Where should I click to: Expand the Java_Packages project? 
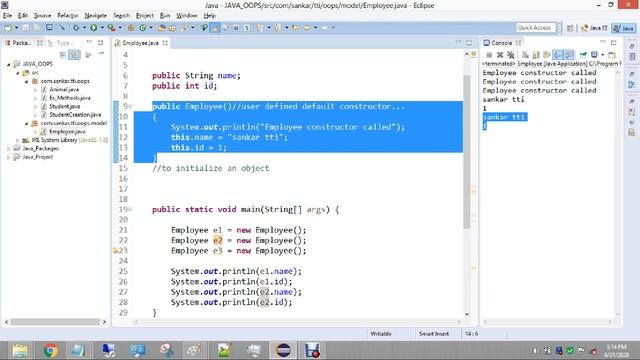[9, 149]
